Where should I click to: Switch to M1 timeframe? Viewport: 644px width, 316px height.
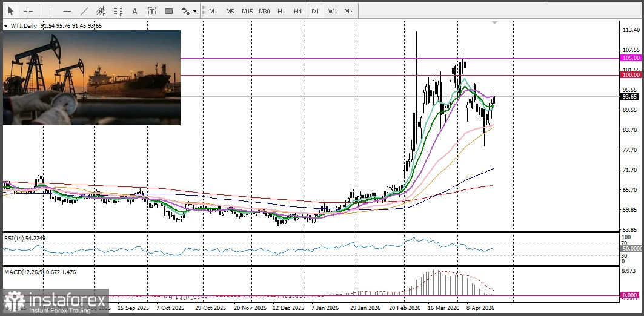click(x=213, y=11)
